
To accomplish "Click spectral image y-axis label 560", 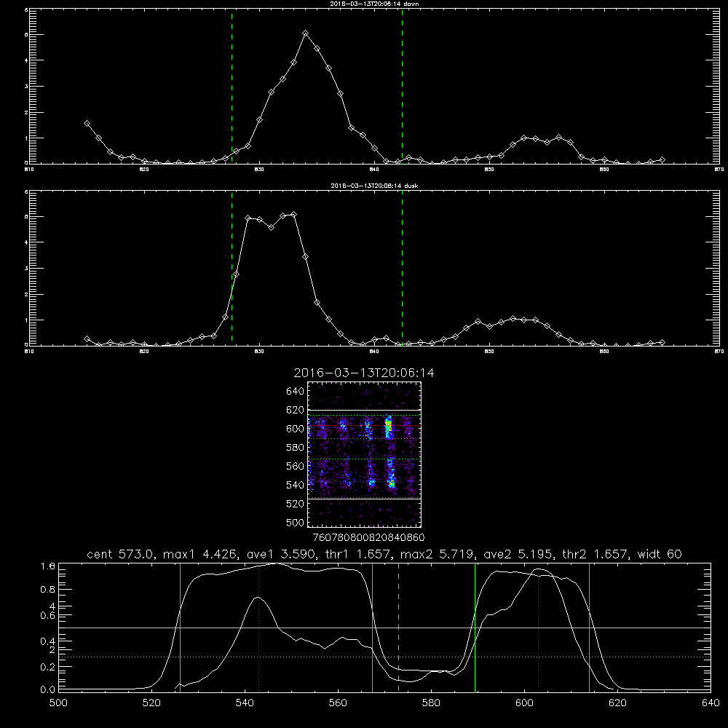I will 296,466.
